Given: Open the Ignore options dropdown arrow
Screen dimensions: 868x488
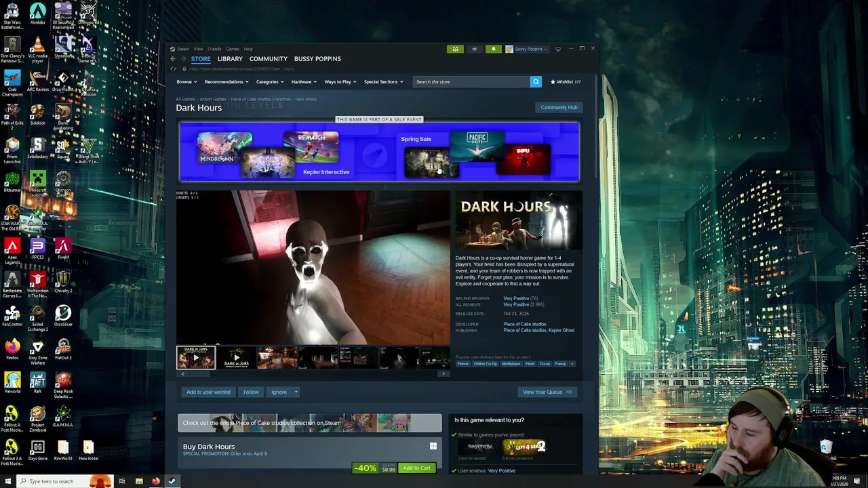Looking at the screenshot, I should click(296, 392).
